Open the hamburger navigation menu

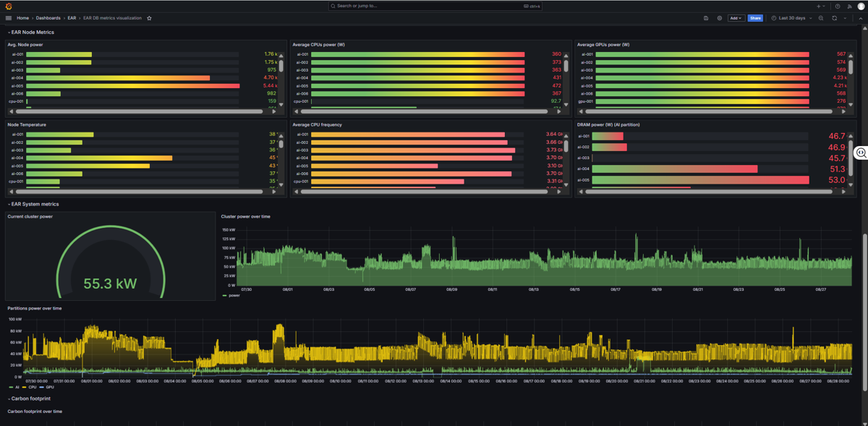pos(9,18)
